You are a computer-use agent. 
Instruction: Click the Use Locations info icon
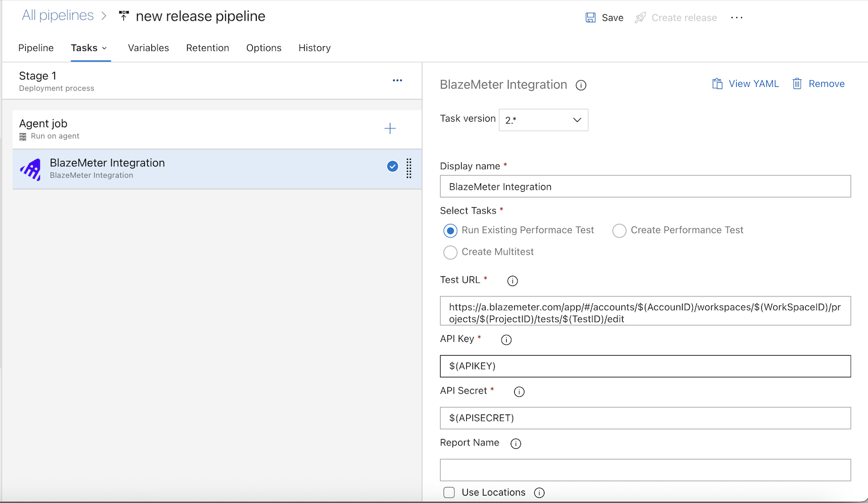(539, 492)
